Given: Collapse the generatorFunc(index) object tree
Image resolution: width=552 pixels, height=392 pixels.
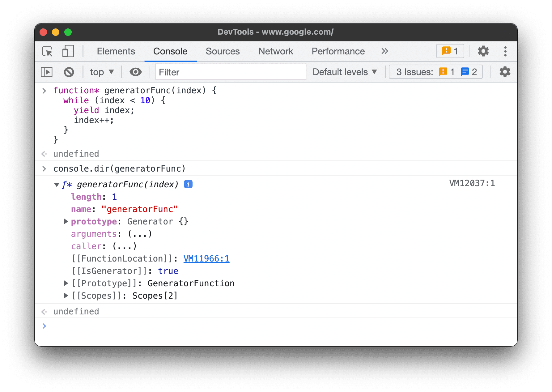Looking at the screenshot, I should pos(57,185).
